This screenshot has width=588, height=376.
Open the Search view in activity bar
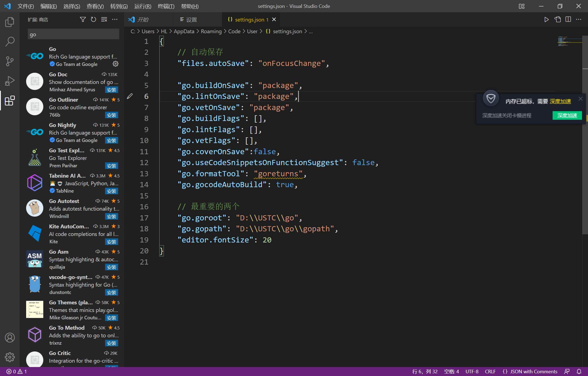[10, 42]
